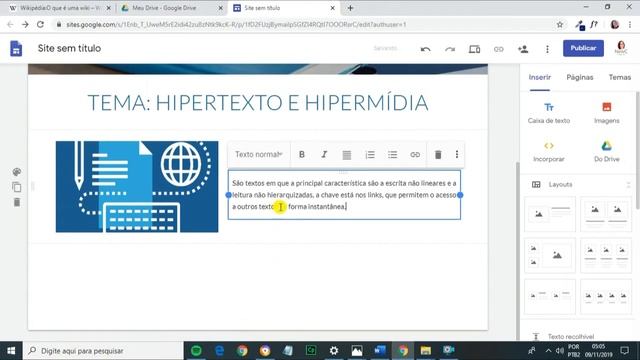The width and height of the screenshot is (640, 360).
Task: Toggle bold formatting
Action: click(302, 154)
